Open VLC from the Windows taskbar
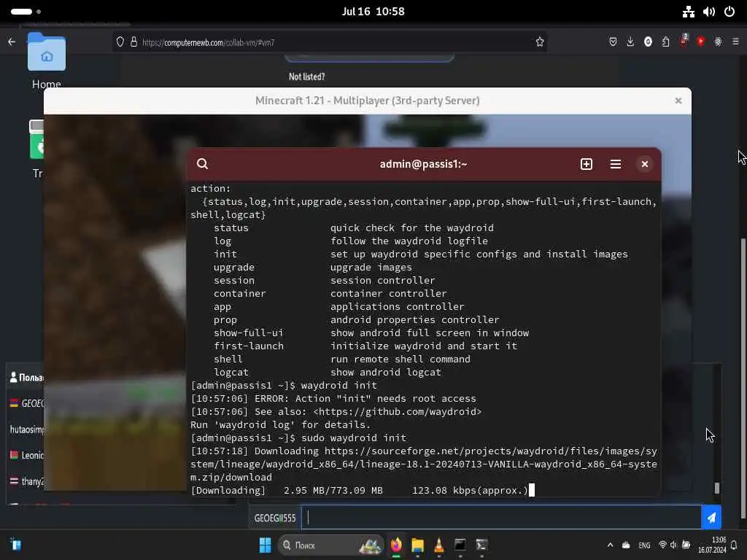The width and height of the screenshot is (747, 560). (438, 545)
